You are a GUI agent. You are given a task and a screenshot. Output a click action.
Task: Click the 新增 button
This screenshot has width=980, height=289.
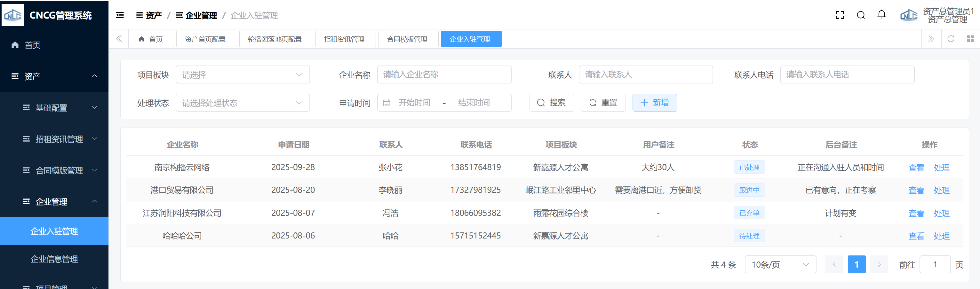click(654, 103)
